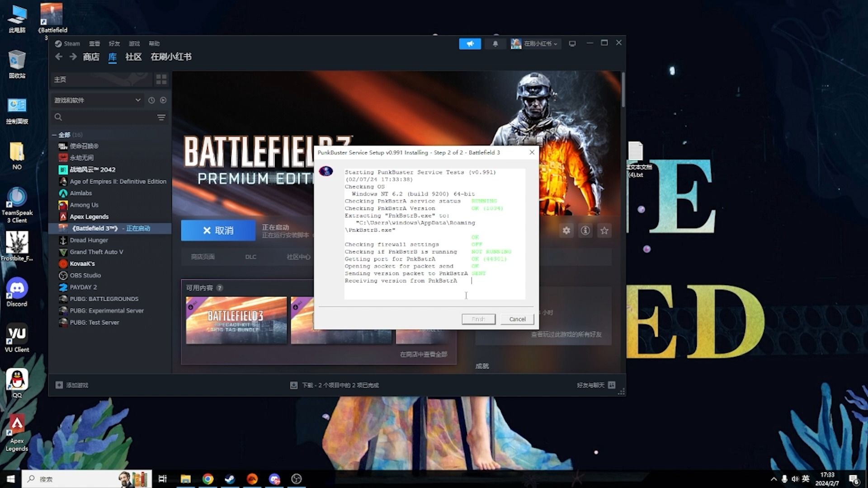The height and width of the screenshot is (488, 868).
Task: Open the Discord desktop shortcut
Action: [x=17, y=292]
